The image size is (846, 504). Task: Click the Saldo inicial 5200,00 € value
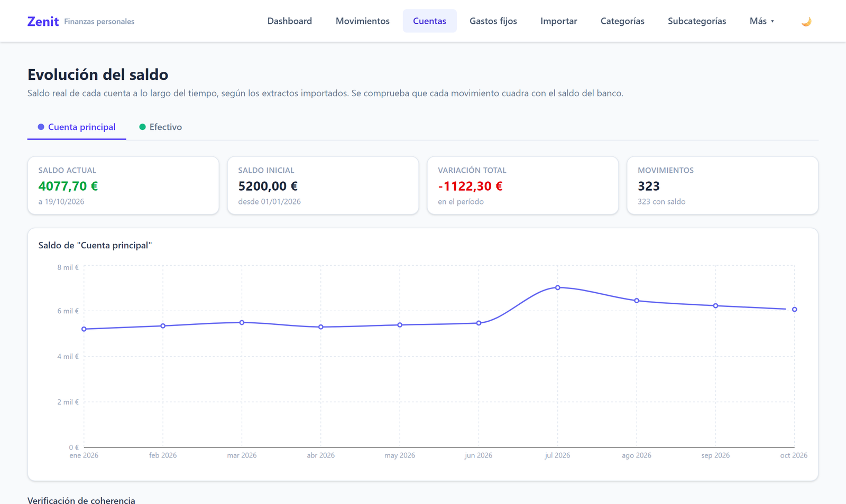[268, 186]
